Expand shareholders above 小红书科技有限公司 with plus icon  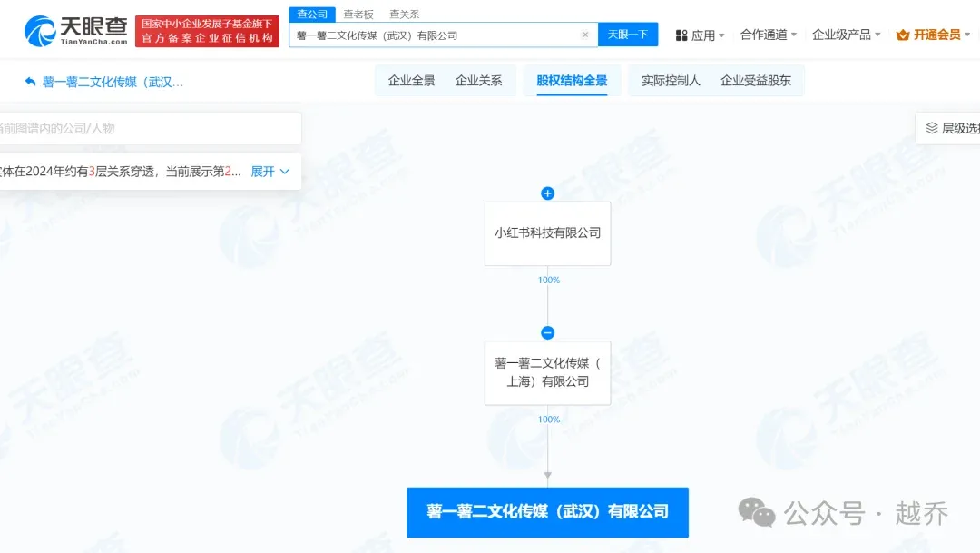[x=547, y=193]
